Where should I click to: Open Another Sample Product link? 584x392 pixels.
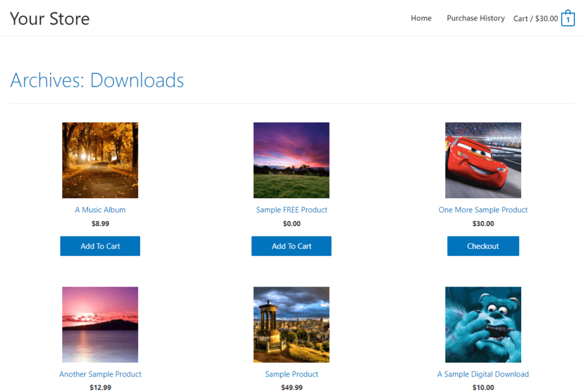tap(100, 374)
